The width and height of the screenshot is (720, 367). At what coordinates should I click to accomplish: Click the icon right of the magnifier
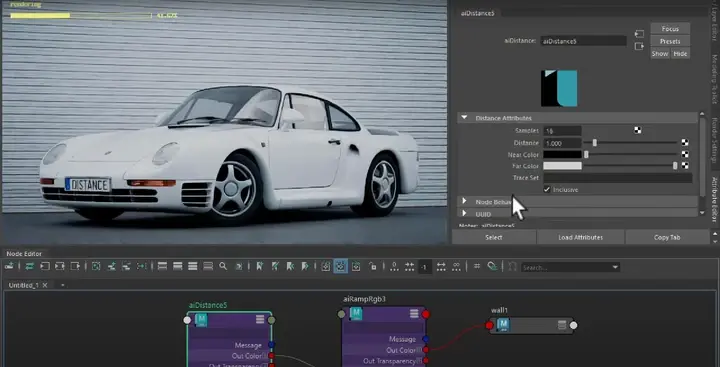[239, 266]
